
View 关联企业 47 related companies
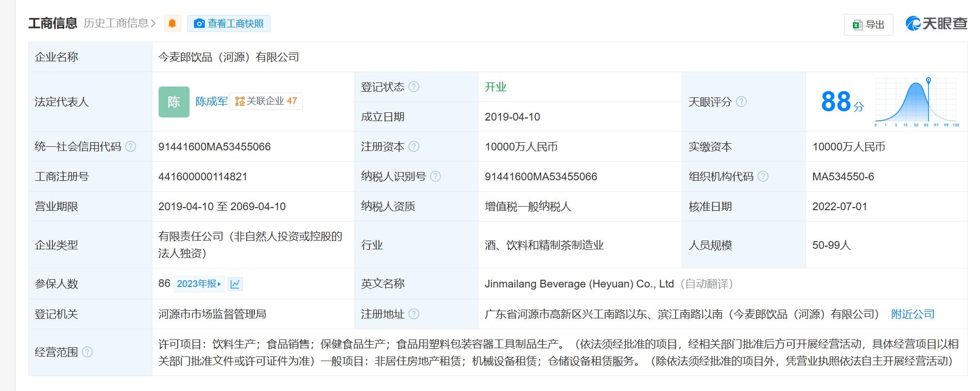tap(266, 101)
